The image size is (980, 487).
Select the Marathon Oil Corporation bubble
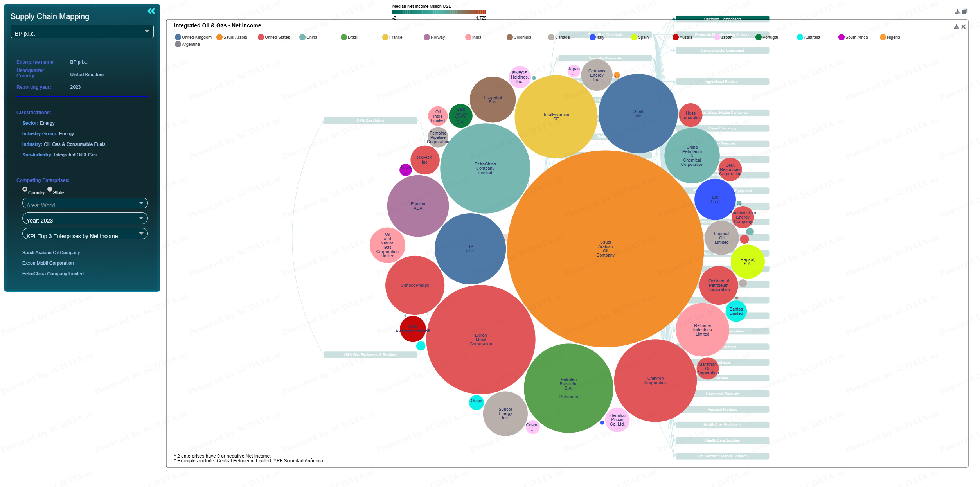(x=707, y=368)
